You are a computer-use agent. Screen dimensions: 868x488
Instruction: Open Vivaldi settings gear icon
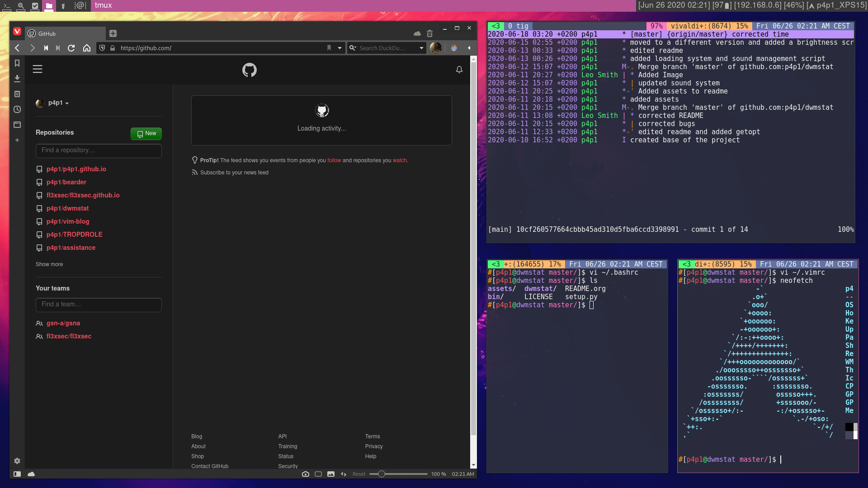pos(17,461)
